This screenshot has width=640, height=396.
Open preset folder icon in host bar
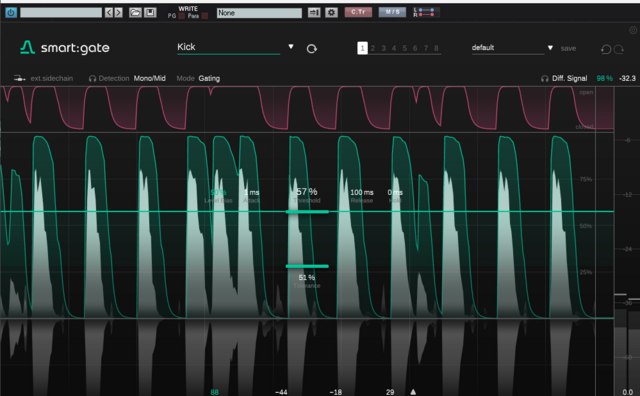pyautogui.click(x=135, y=13)
